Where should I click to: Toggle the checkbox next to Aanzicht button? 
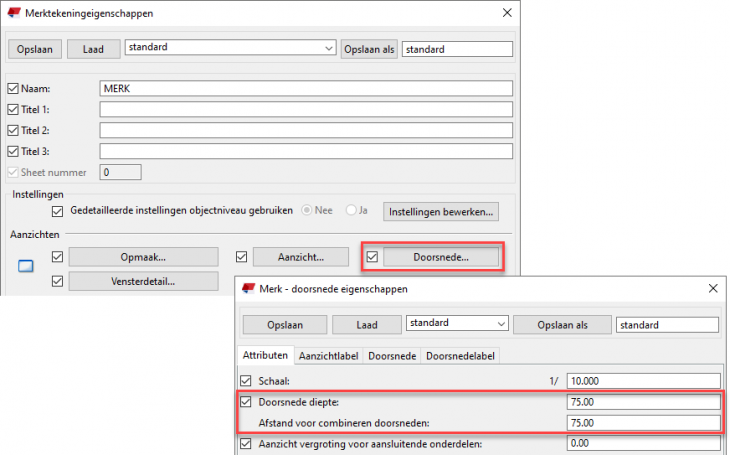pos(241,257)
